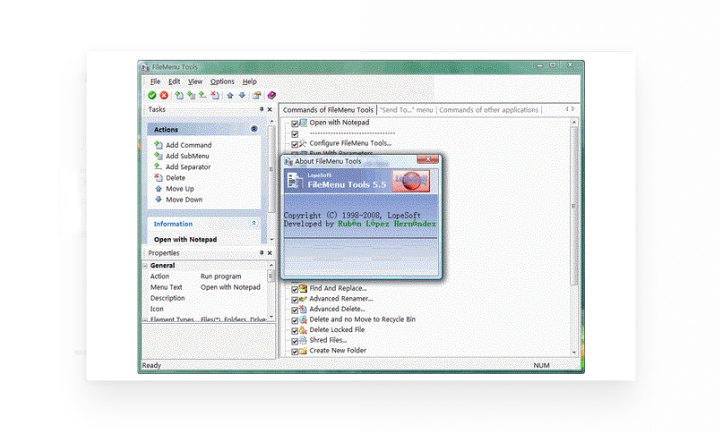The width and height of the screenshot is (720, 432).
Task: Click the Advanced Delete command icon
Action: (x=303, y=309)
